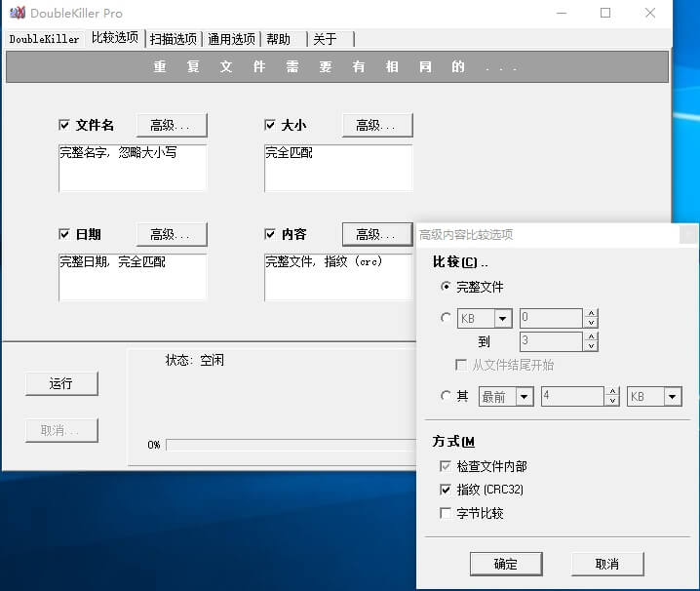Screen dimensions: 700x591
Task: Toggle the 文件名 checkbox
Action: click(64, 125)
